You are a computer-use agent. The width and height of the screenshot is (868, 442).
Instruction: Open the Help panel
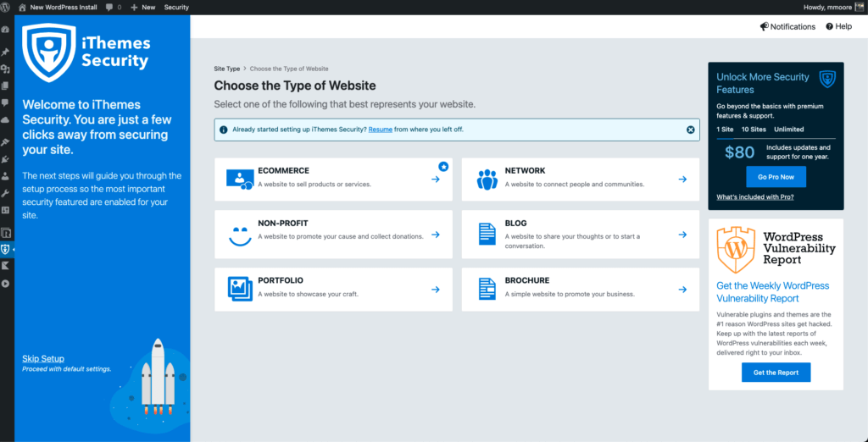pos(838,26)
